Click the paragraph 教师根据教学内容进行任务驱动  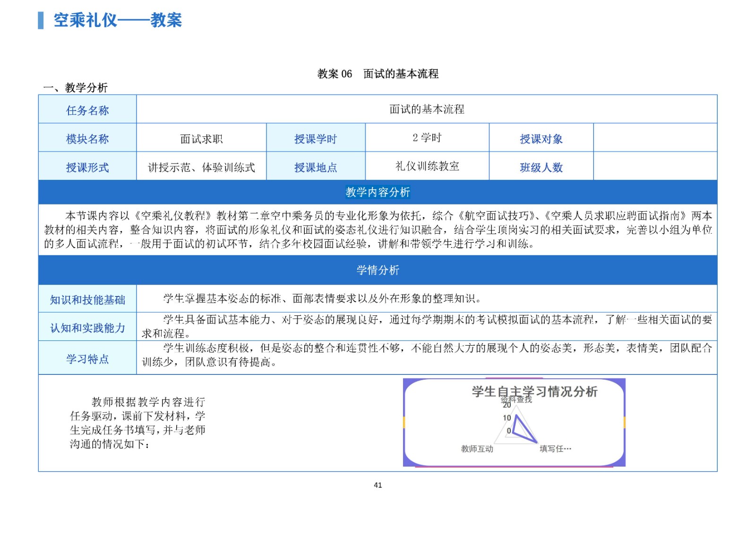click(137, 423)
